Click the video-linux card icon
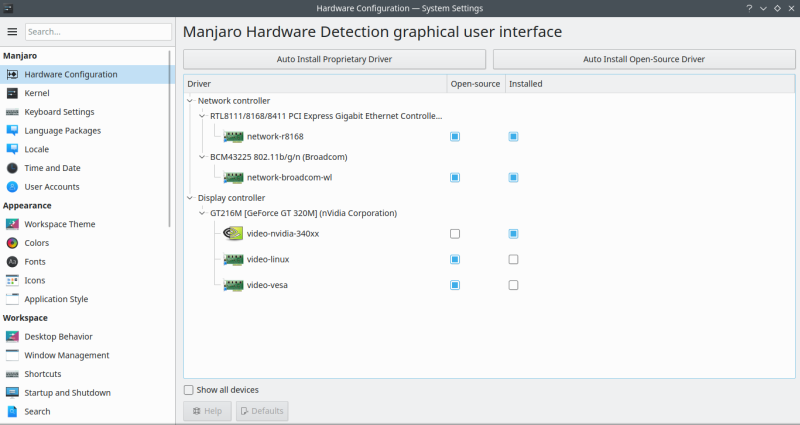The image size is (800, 425). point(233,259)
